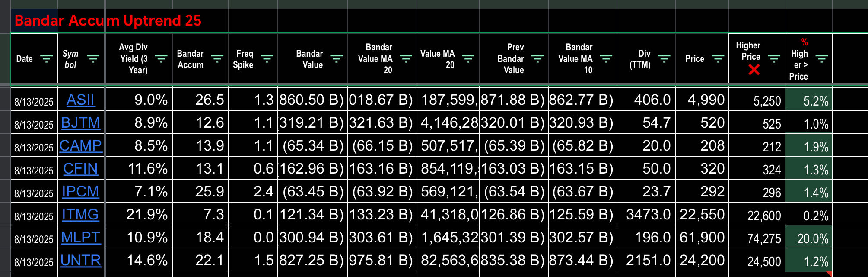Image resolution: width=868 pixels, height=277 pixels.
Task: Select the Bandar Value MA 10 cell '(63.67 B)'
Action: click(x=583, y=192)
